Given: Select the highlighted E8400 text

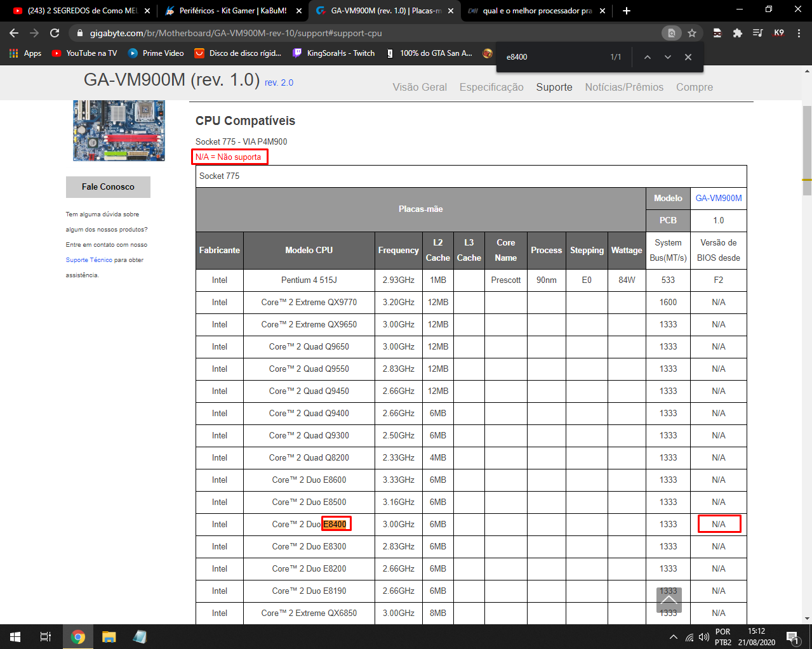Looking at the screenshot, I should (336, 524).
